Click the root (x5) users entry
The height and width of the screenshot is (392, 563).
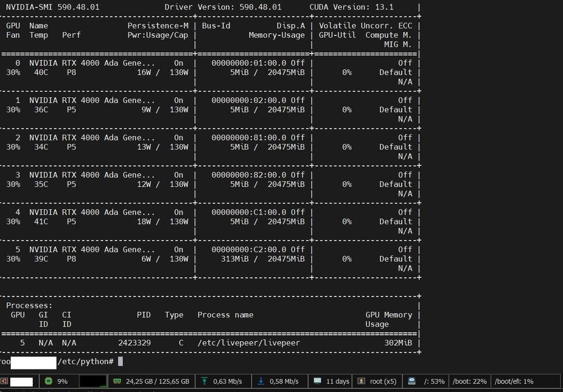pyautogui.click(x=383, y=381)
